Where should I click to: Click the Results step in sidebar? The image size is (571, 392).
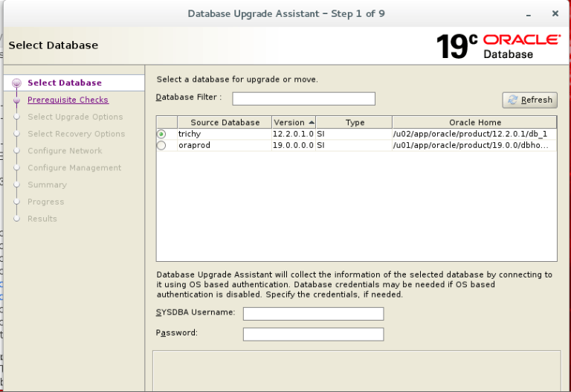coord(42,219)
